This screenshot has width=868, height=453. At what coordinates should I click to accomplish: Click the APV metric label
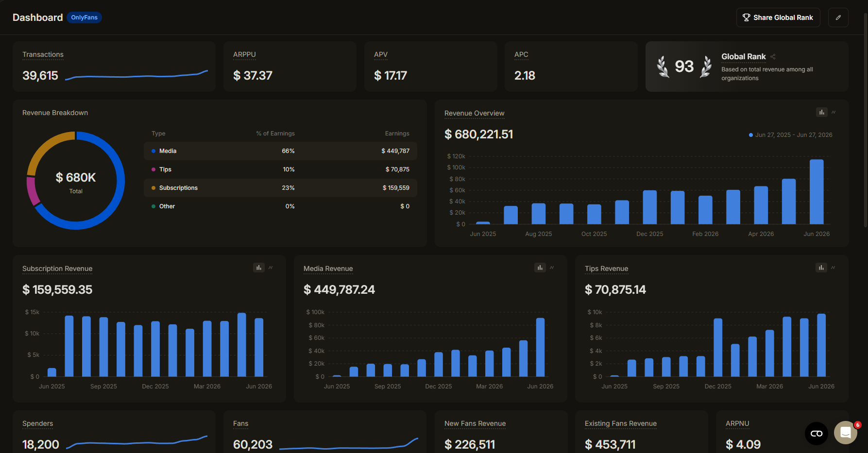(381, 54)
